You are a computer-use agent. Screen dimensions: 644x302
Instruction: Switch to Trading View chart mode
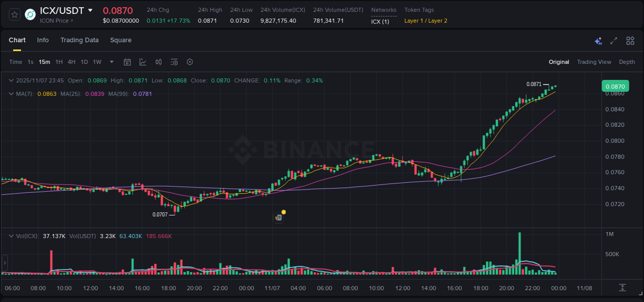tap(594, 62)
